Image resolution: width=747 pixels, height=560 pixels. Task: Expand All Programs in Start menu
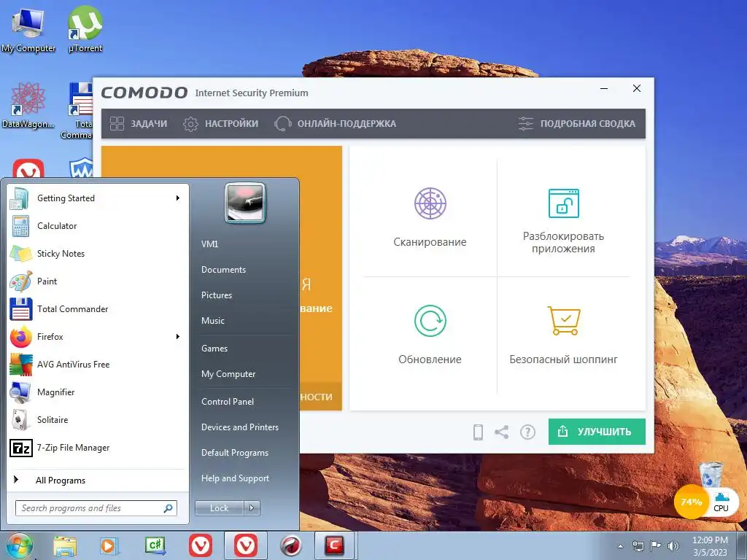(x=97, y=480)
